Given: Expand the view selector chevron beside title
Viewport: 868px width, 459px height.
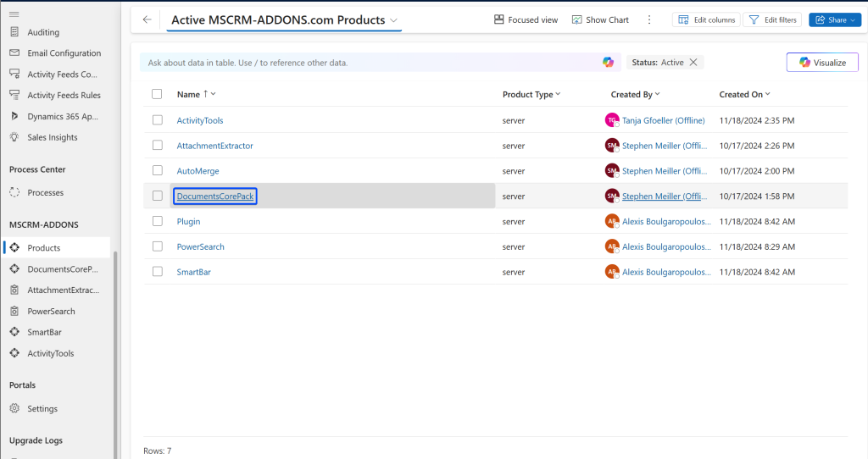Looking at the screenshot, I should 393,20.
